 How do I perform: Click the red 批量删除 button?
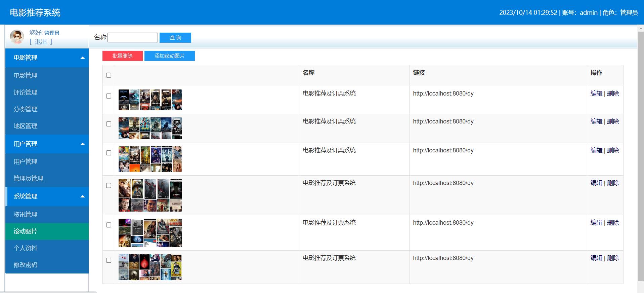(x=123, y=56)
